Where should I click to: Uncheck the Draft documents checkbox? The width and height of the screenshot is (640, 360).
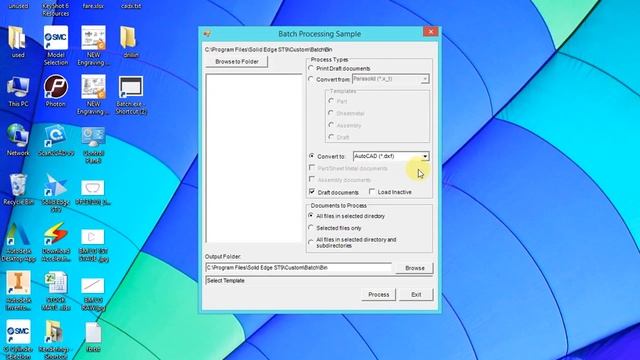click(312, 191)
